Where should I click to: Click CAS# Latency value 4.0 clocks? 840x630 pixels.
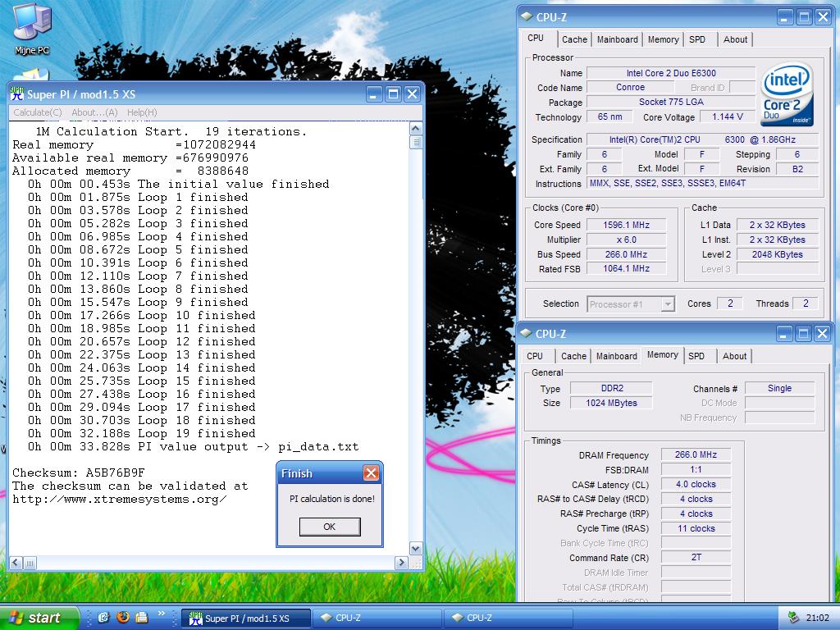[x=696, y=484]
